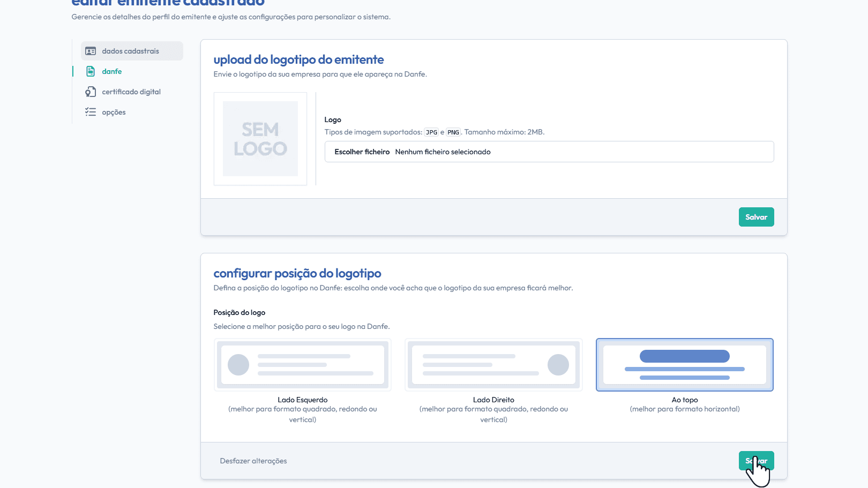Open the 'opções' sidebar entry
The width and height of the screenshot is (868, 488).
tap(114, 112)
